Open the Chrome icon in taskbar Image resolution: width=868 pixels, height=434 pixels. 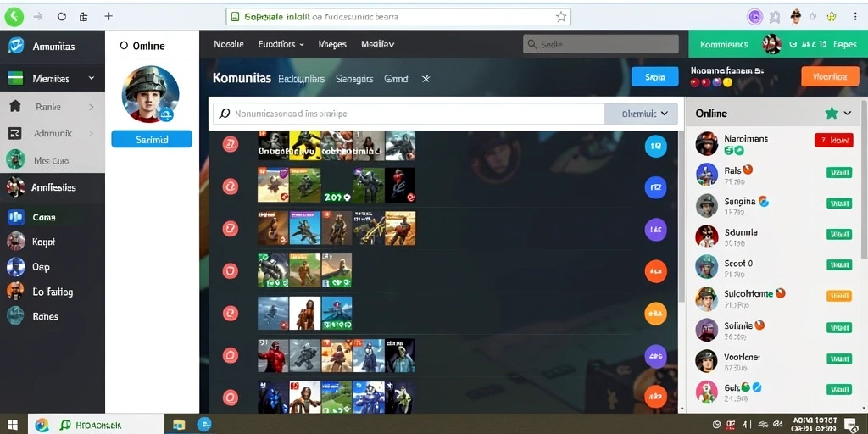pyautogui.click(x=42, y=426)
